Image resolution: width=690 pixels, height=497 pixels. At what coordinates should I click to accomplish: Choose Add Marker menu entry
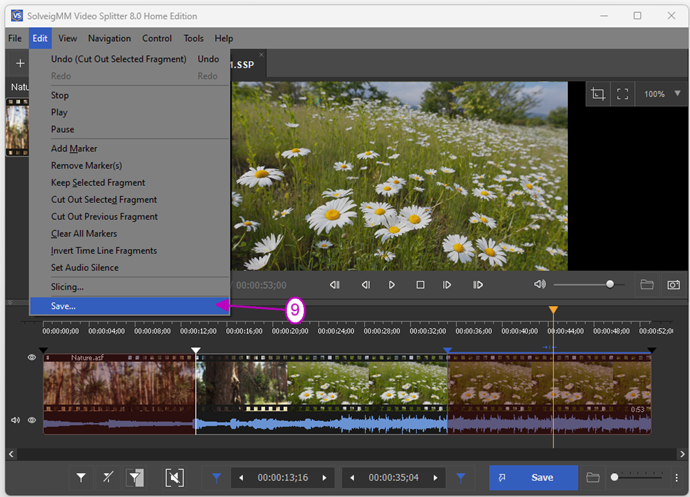[130, 148]
